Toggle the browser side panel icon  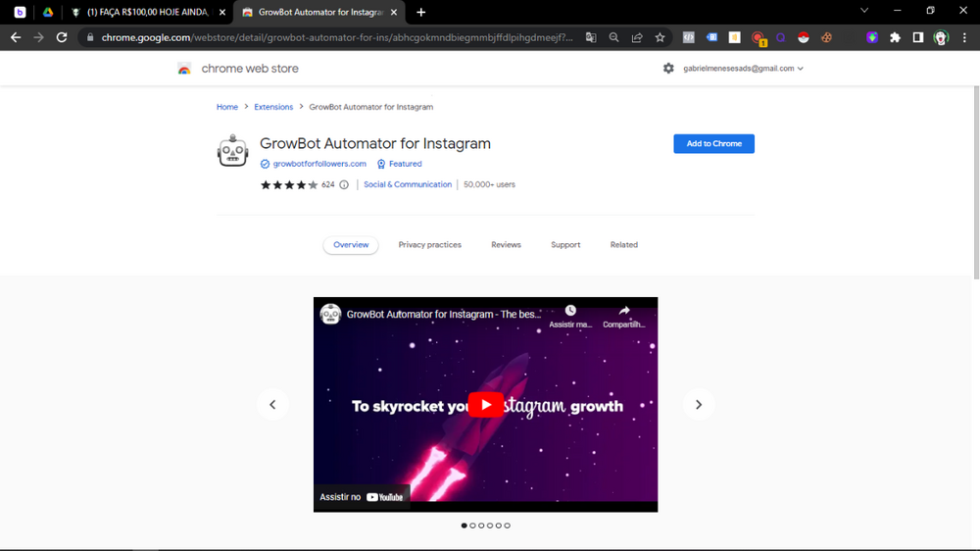pyautogui.click(x=918, y=37)
